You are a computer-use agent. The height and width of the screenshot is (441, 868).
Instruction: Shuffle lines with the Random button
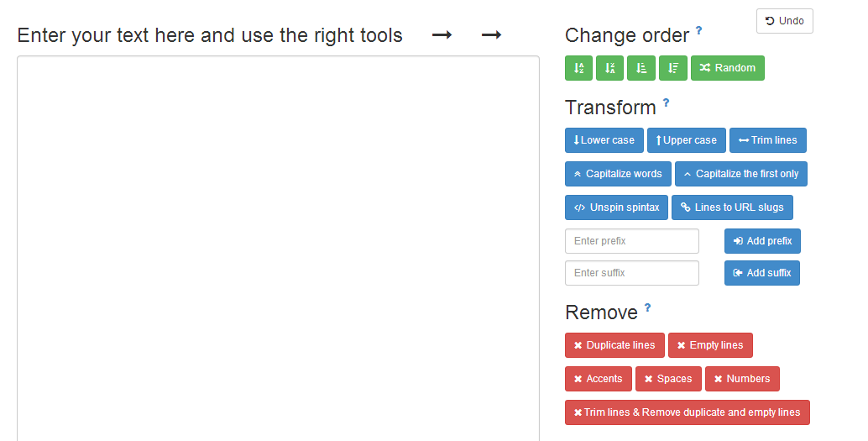[727, 68]
